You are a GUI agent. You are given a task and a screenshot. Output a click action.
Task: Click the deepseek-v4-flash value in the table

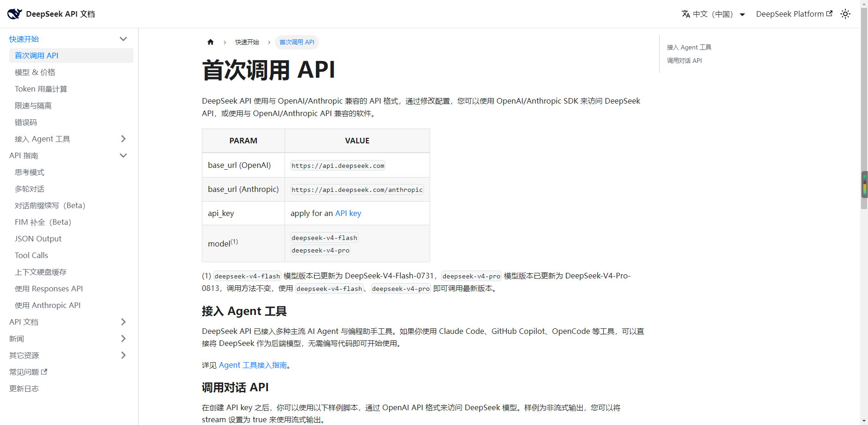pos(324,238)
